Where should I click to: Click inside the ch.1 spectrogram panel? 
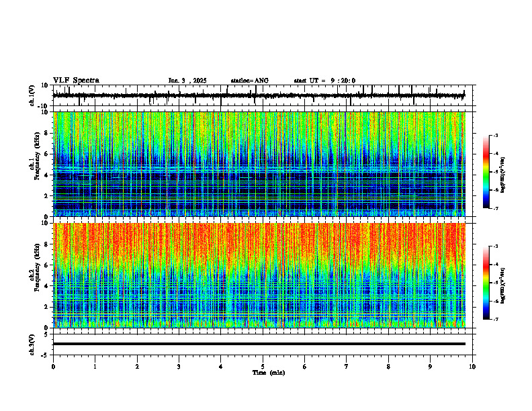tap(259, 164)
